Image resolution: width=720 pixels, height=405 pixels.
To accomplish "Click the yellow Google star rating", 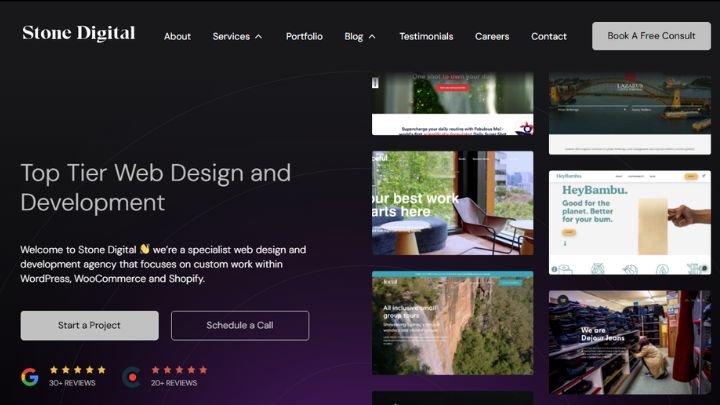I will (x=77, y=369).
